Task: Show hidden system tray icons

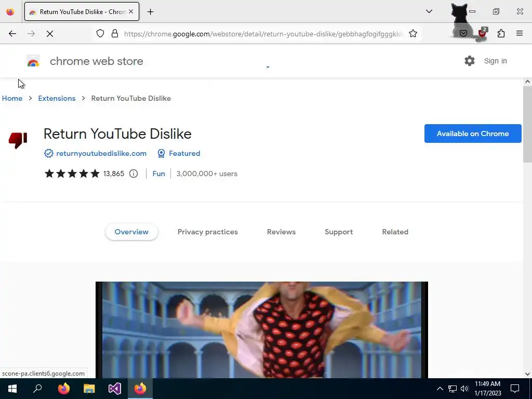Action: click(x=440, y=389)
